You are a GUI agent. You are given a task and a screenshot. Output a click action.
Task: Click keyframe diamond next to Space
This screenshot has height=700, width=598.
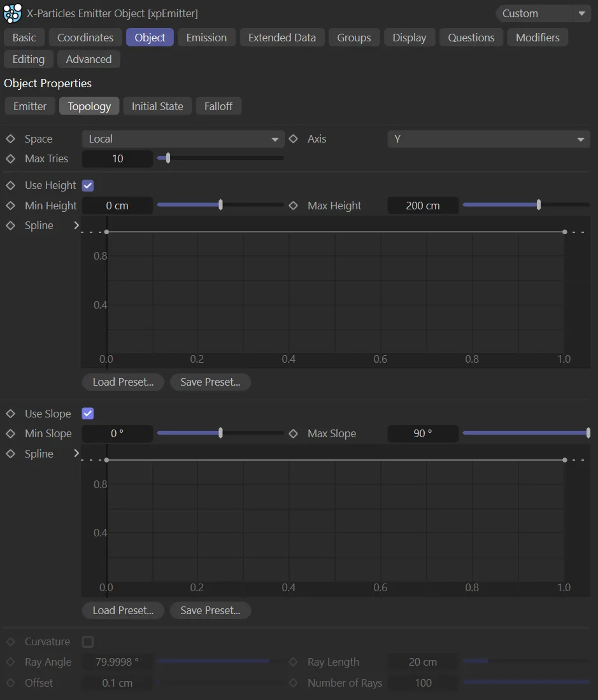[x=10, y=139]
